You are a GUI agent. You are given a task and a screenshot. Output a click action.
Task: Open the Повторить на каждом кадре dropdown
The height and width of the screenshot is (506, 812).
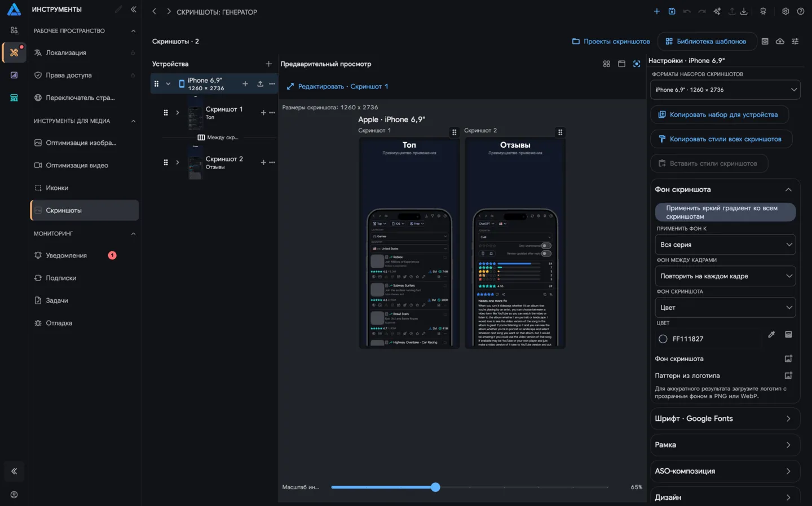725,276
